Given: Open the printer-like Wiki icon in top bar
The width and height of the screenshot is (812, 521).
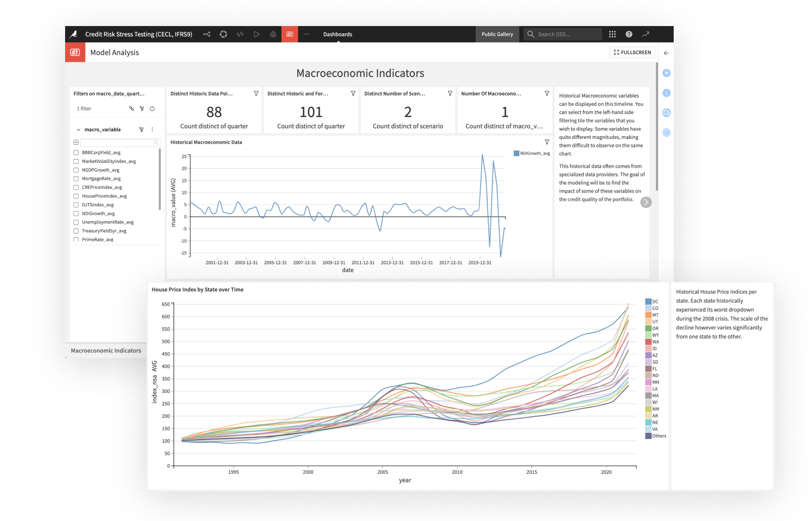Looking at the screenshot, I should pos(273,34).
